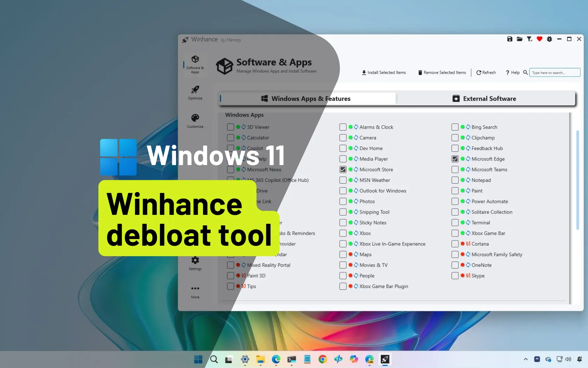
Task: Click the Xbox Live In-Game Experience label
Action: tap(392, 244)
